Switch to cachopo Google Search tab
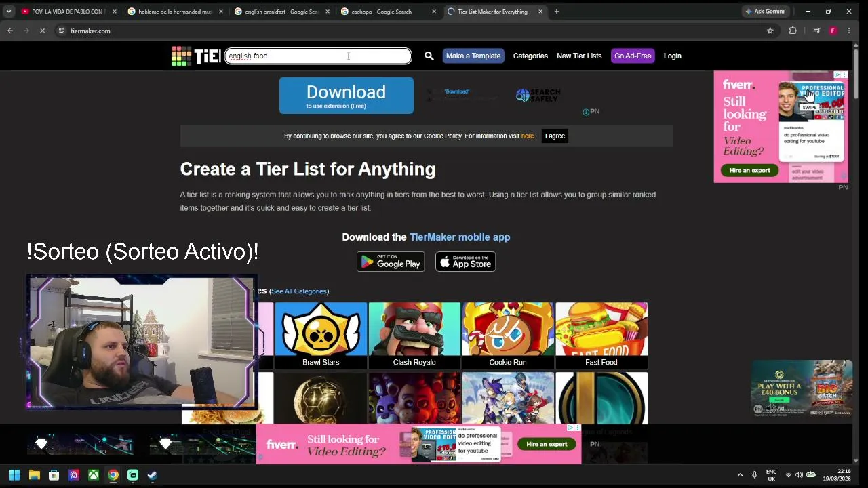Screen dimensions: 868x488 (389, 12)
